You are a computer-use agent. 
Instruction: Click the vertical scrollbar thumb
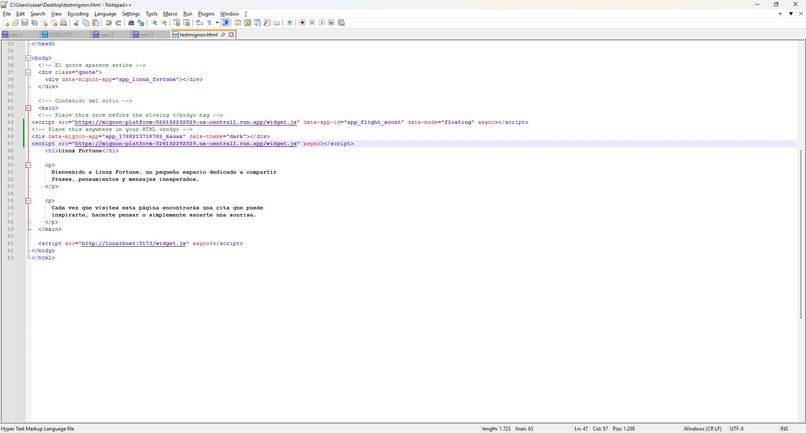[801, 234]
